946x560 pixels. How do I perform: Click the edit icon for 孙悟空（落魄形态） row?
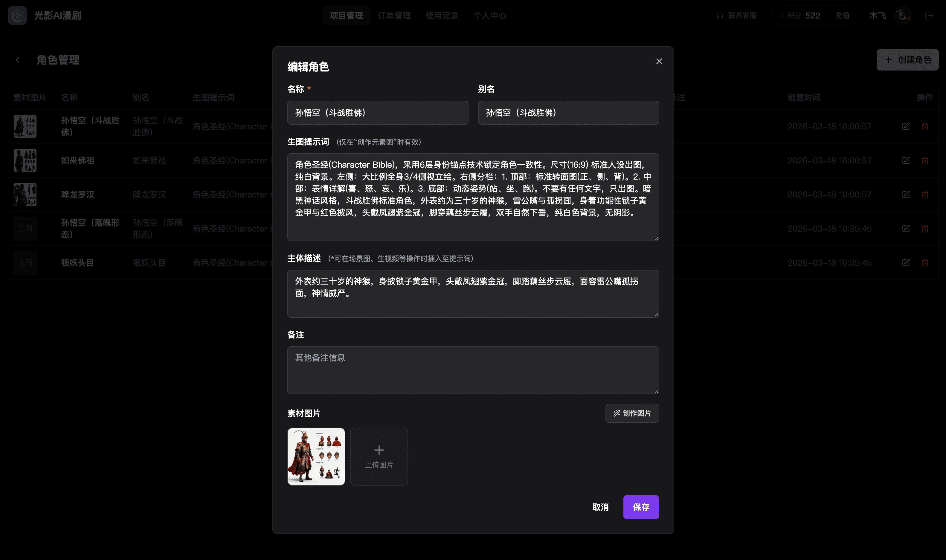(906, 228)
